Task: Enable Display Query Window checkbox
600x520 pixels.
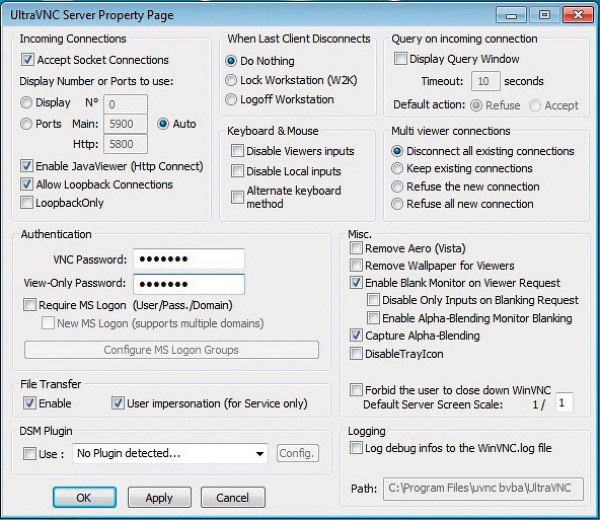Action: [400, 59]
